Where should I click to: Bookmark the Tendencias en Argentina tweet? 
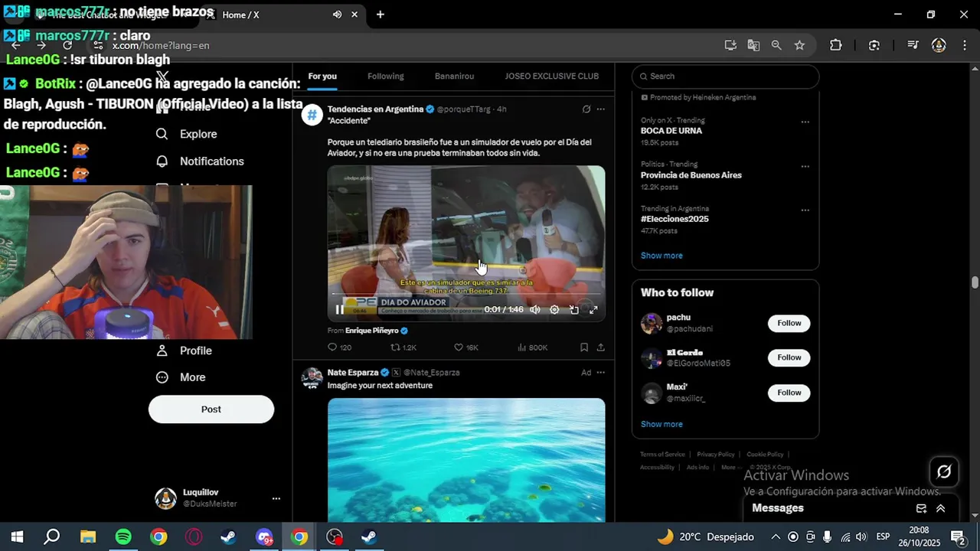(x=584, y=347)
